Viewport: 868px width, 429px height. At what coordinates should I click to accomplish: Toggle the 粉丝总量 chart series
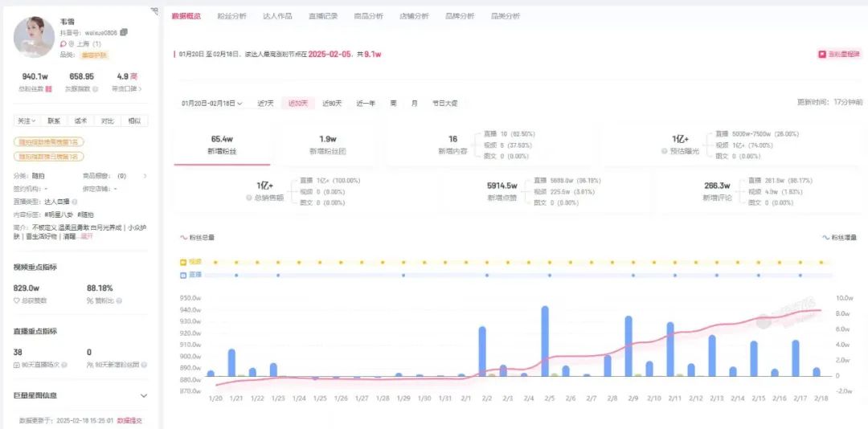(198, 238)
